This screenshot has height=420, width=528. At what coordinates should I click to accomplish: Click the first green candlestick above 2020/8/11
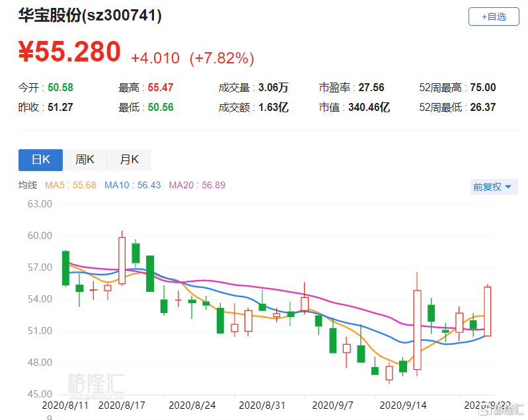point(65,268)
